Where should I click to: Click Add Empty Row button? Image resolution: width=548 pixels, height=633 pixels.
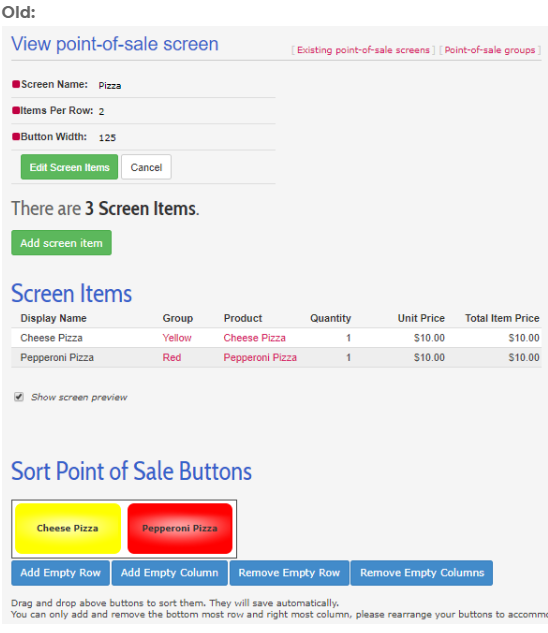61,572
